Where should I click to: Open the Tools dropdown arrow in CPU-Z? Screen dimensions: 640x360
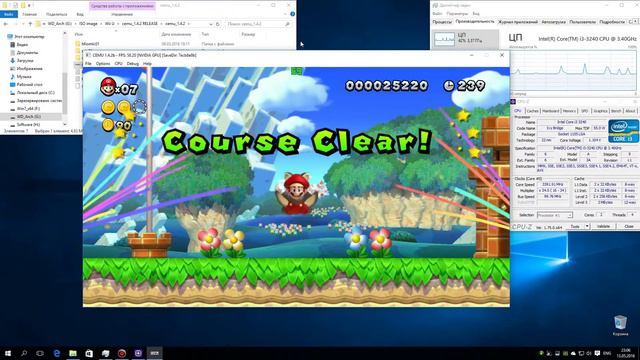click(587, 226)
